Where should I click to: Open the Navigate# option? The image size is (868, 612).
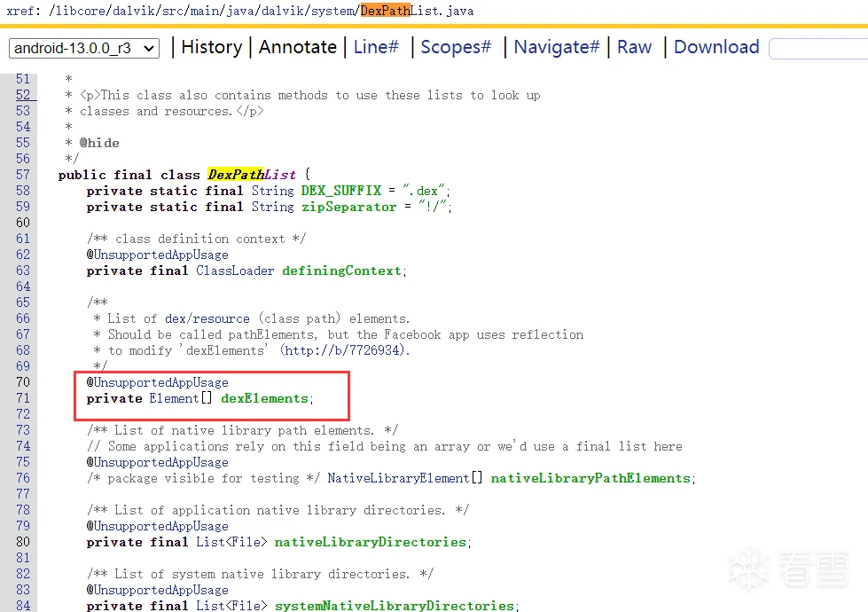pyautogui.click(x=556, y=47)
